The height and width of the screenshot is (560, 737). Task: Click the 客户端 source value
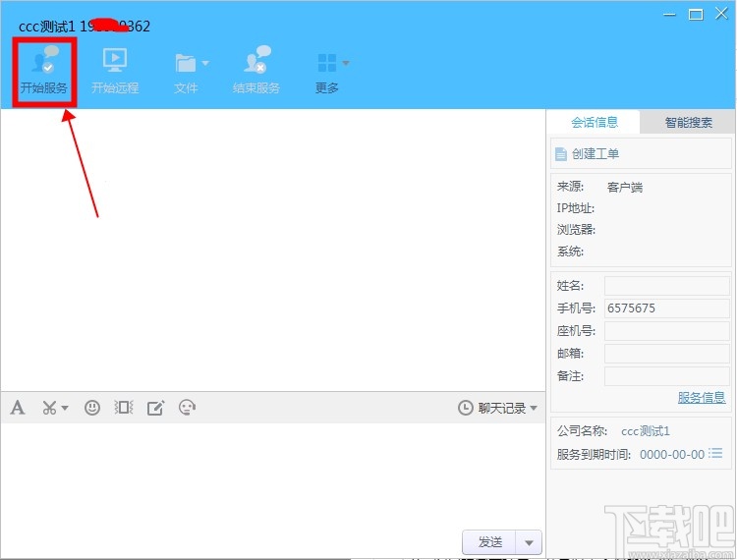(625, 187)
